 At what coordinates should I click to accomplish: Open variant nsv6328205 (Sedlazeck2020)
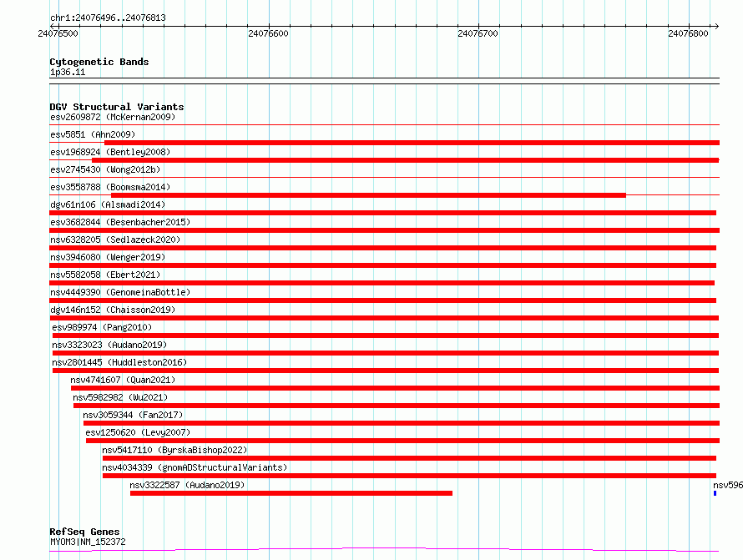pos(115,240)
